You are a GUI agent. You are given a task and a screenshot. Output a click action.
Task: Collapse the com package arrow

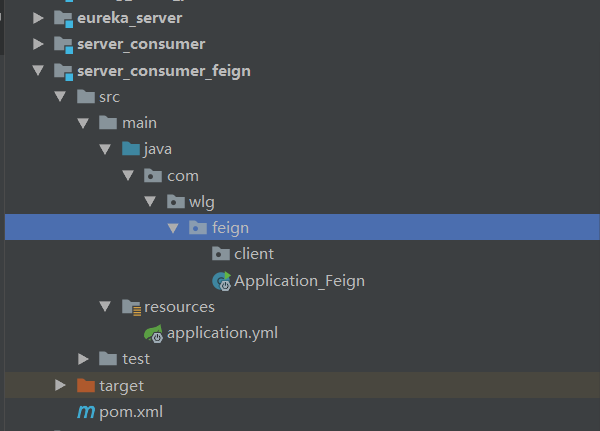point(128,175)
